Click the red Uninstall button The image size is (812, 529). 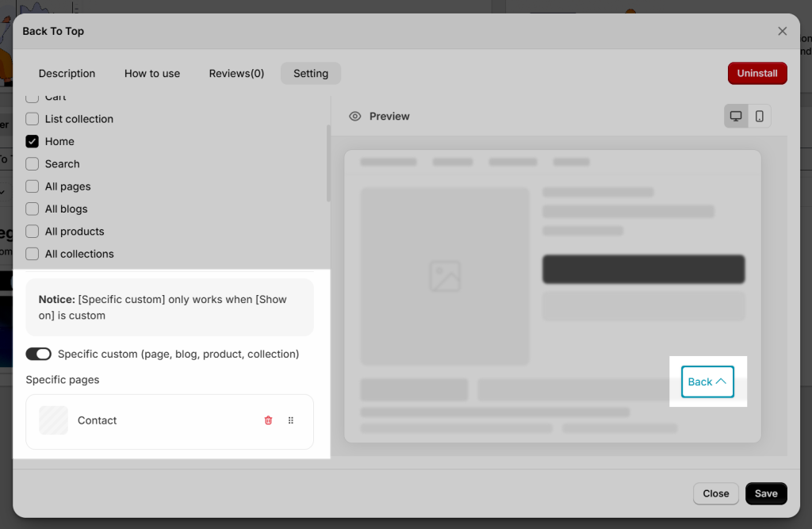point(757,73)
